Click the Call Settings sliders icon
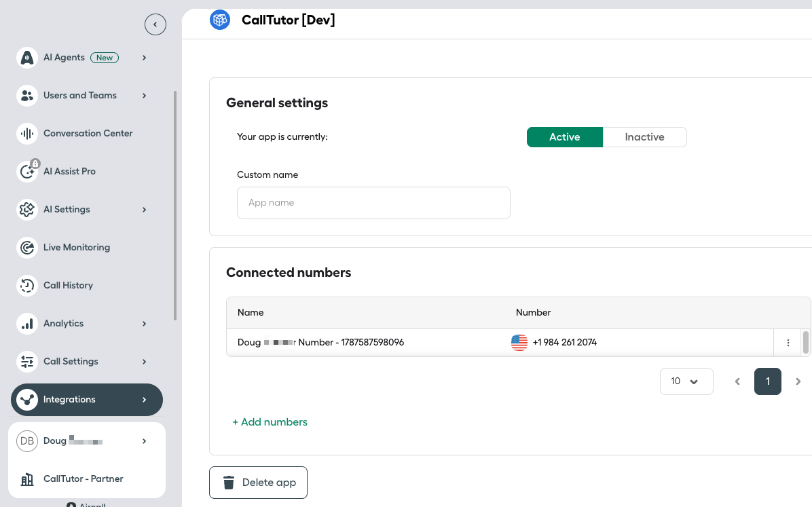Viewport: 812px width, 507px height. click(27, 362)
